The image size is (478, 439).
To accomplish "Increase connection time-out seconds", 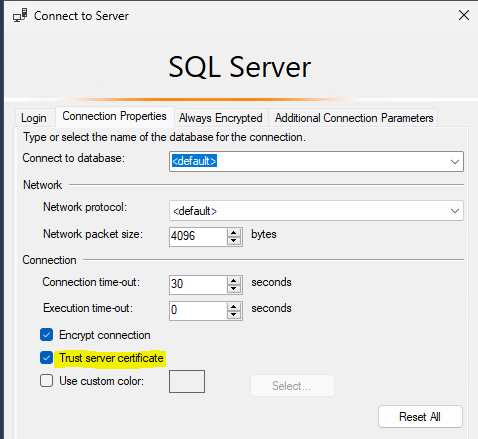I will tap(234, 281).
